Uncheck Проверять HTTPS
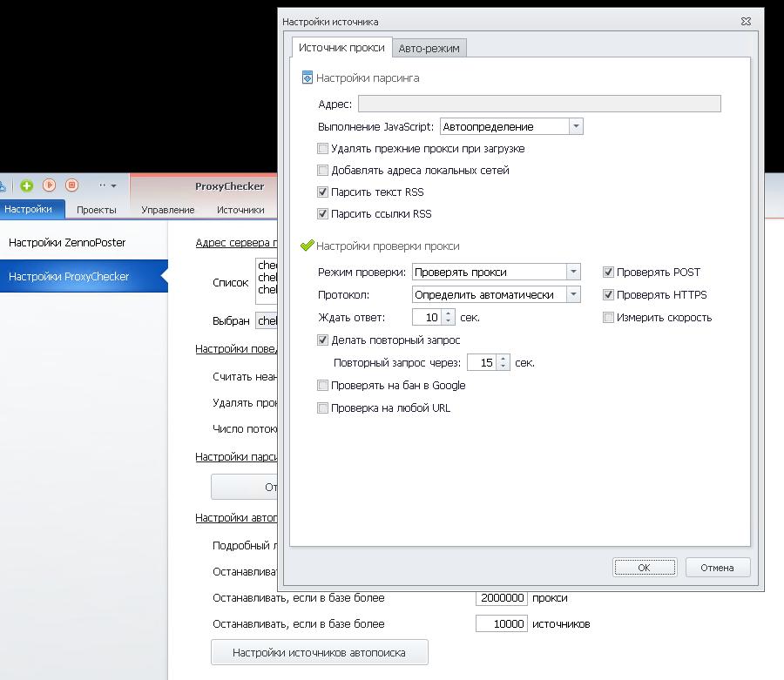The height and width of the screenshot is (680, 784). (x=609, y=295)
